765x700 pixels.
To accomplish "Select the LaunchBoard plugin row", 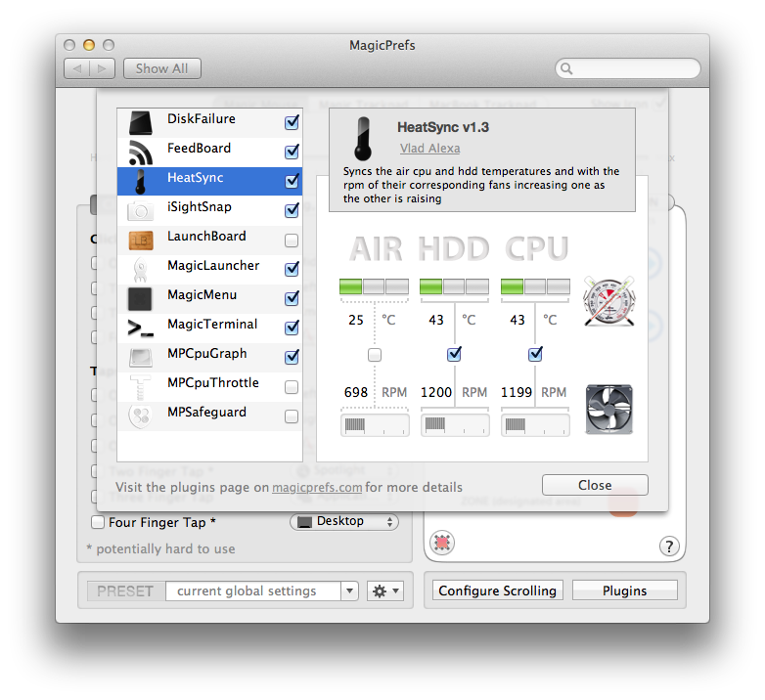I will pyautogui.click(x=209, y=241).
